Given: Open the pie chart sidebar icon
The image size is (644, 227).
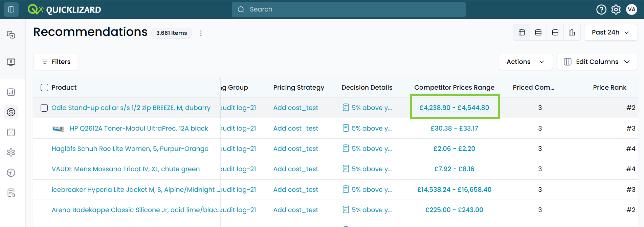Looking at the screenshot, I should pos(11,173).
